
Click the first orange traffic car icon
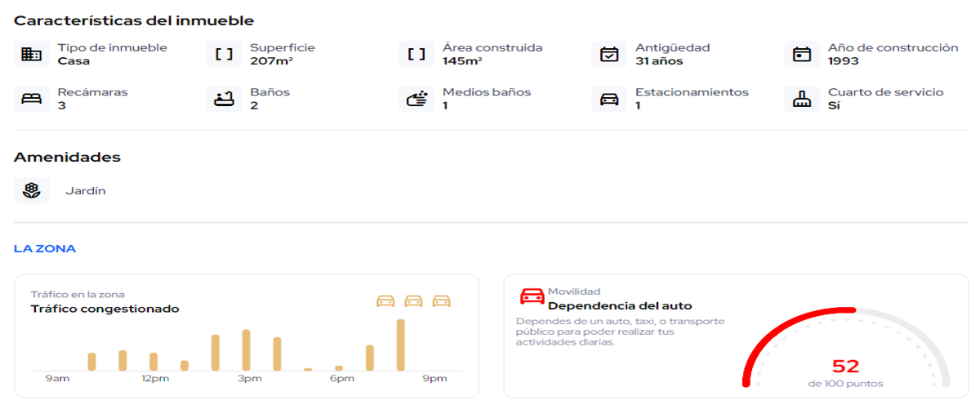(x=385, y=301)
